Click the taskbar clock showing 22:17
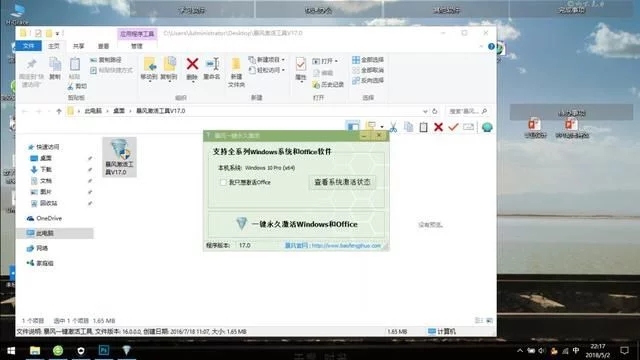The image size is (640, 360). click(598, 351)
